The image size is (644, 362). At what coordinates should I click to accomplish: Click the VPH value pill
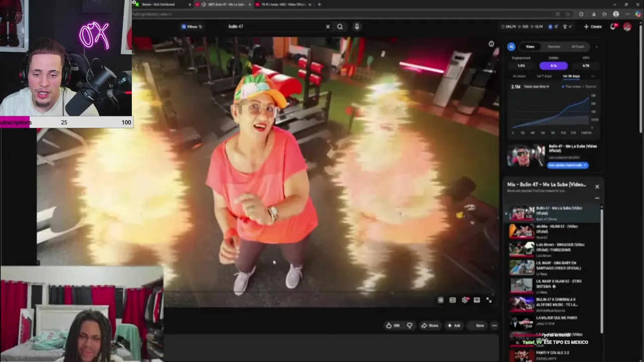tap(586, 66)
